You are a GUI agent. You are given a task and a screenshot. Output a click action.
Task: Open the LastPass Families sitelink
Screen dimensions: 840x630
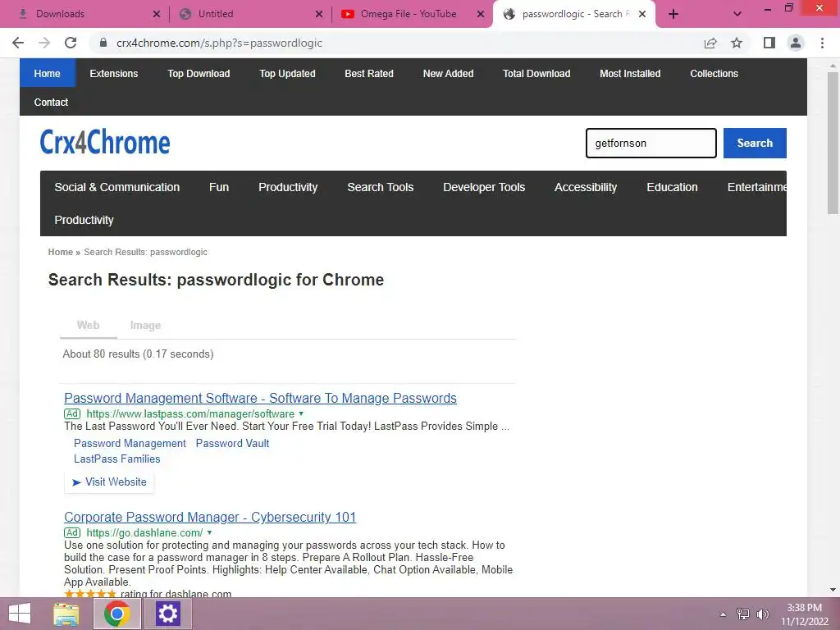(116, 459)
